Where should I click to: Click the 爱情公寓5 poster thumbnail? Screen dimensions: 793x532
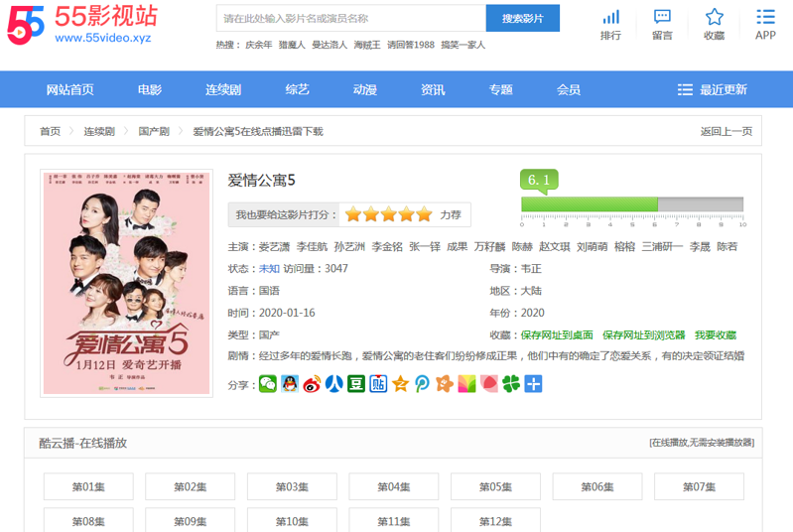click(126, 283)
